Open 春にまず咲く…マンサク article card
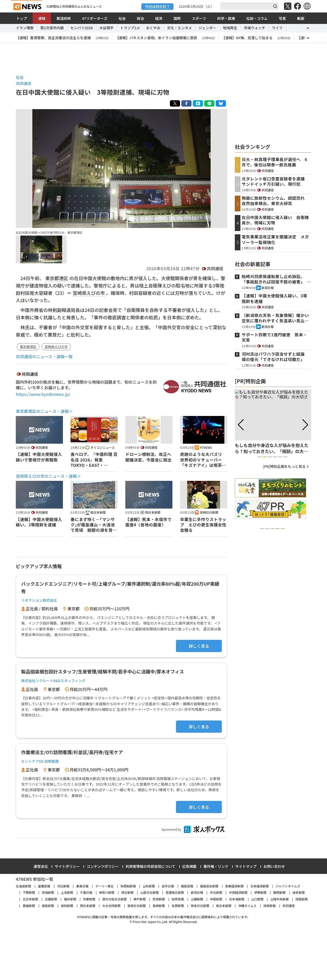Viewport: 327px width, 980px height. (x=94, y=508)
